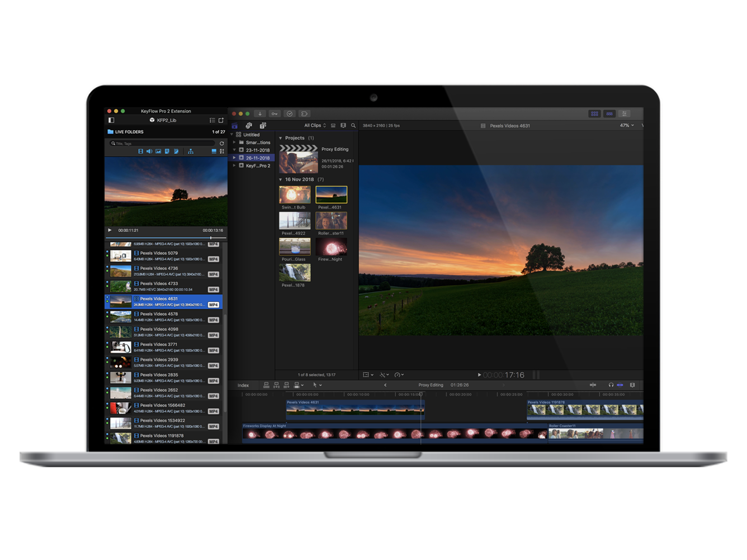Open the KeyFlow hierarchy view icon
Image resolution: width=747 pixels, height=560 pixels.
[191, 151]
